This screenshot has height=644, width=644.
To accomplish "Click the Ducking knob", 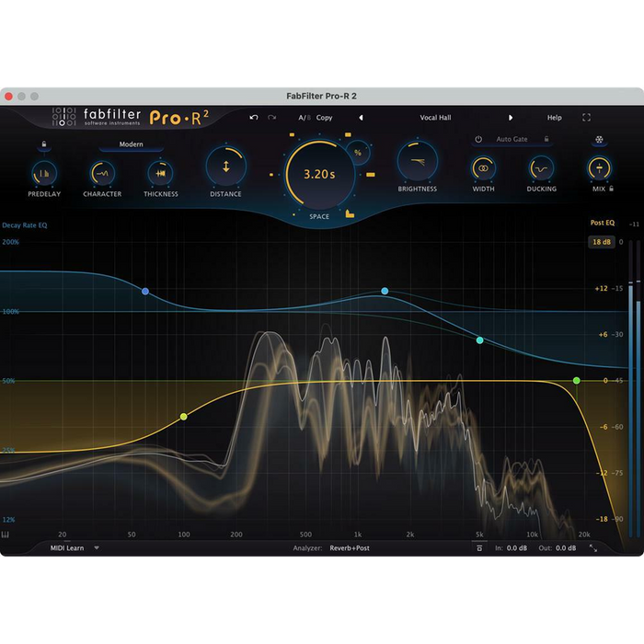I will tap(541, 168).
